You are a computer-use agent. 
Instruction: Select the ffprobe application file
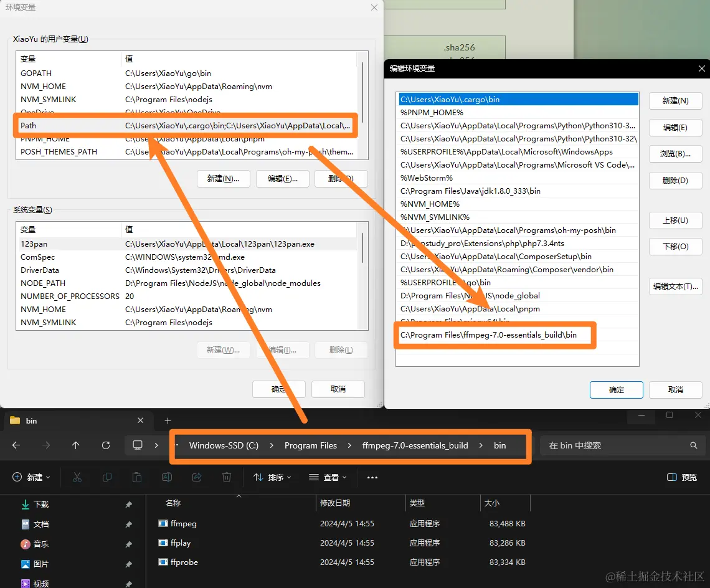[184, 562]
